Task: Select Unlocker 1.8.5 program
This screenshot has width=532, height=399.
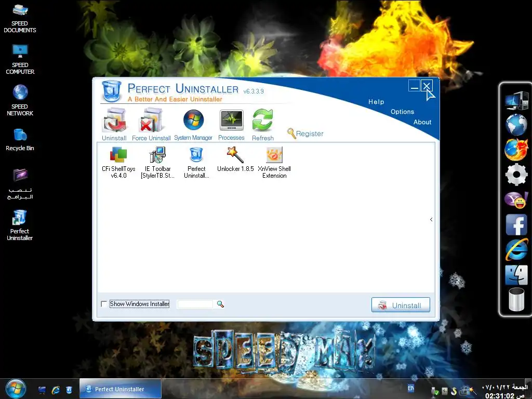Action: point(235,159)
